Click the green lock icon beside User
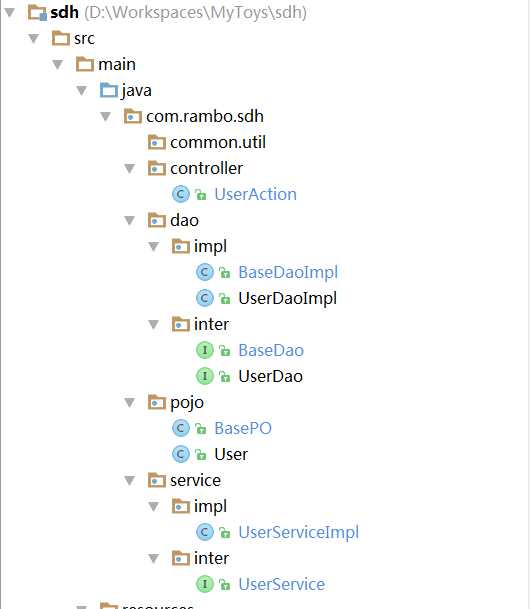 tap(201, 454)
